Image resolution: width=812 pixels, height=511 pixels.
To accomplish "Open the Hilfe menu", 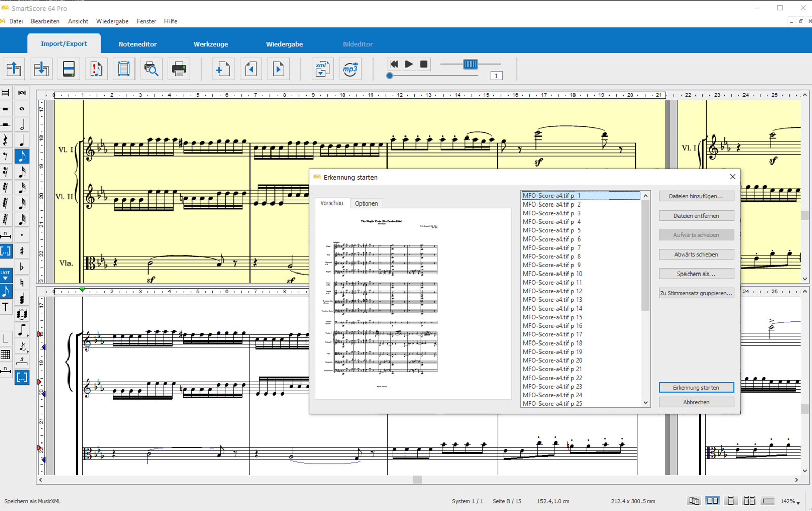I will coord(171,21).
